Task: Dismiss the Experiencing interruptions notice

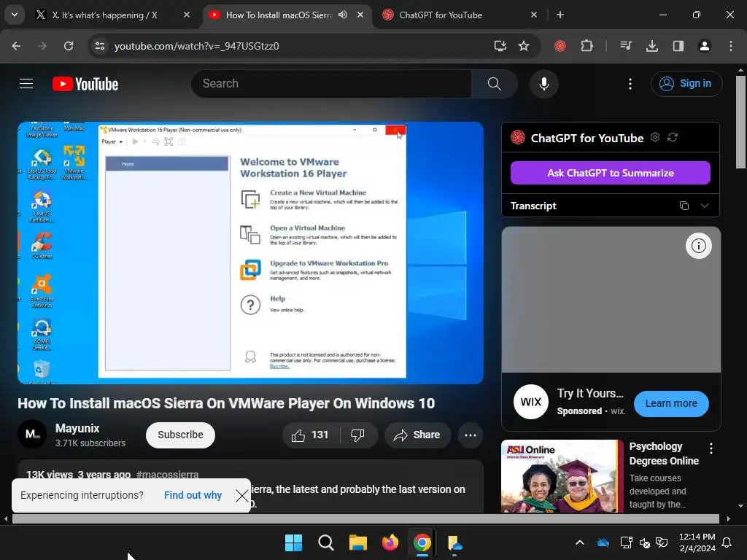Action: [x=242, y=496]
